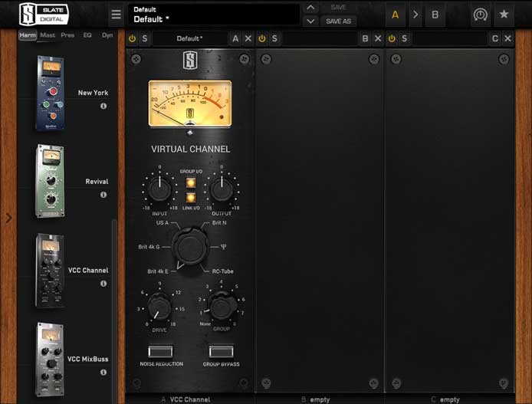Copy A to B with arrow icon
The width and height of the screenshot is (532, 404).
click(x=415, y=15)
